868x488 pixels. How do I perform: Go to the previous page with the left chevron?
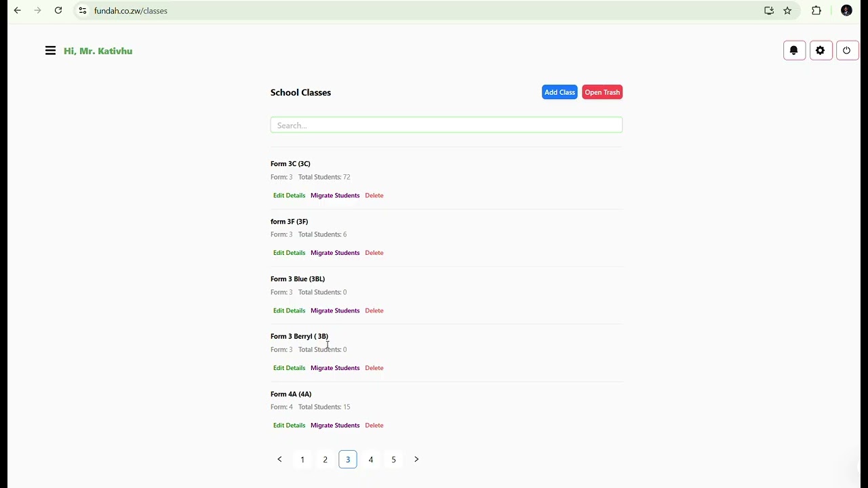(279, 460)
